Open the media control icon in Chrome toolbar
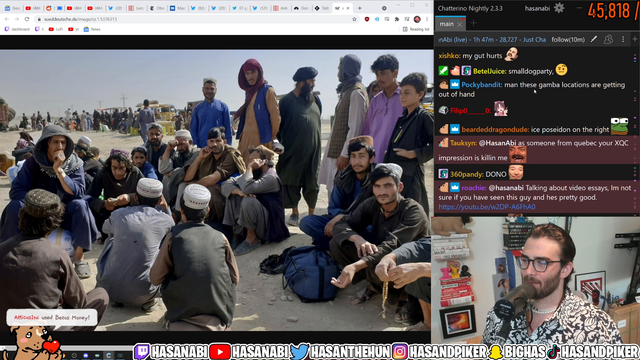 pos(407,19)
